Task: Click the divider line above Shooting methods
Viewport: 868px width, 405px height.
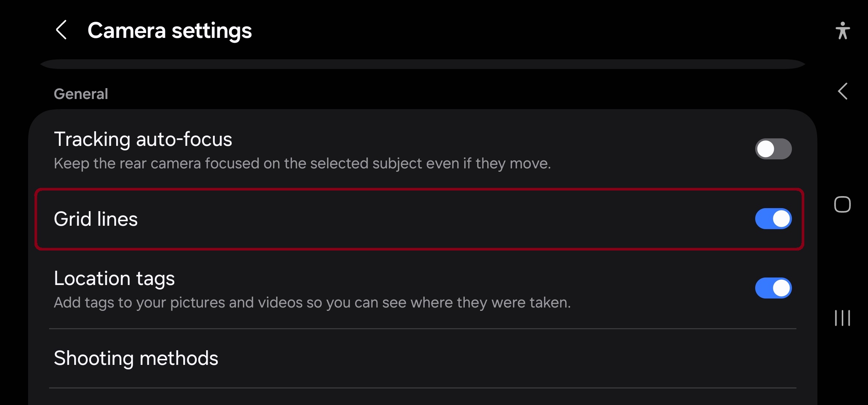Action: point(422,329)
